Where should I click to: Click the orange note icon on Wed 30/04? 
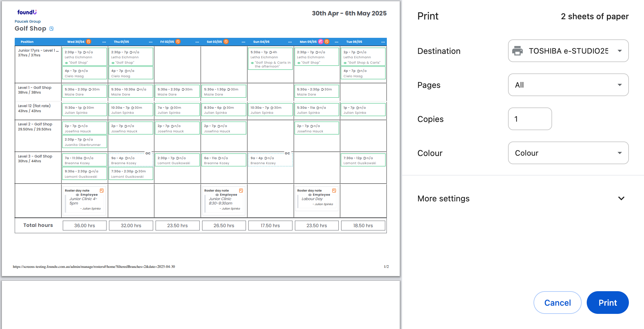click(x=88, y=42)
